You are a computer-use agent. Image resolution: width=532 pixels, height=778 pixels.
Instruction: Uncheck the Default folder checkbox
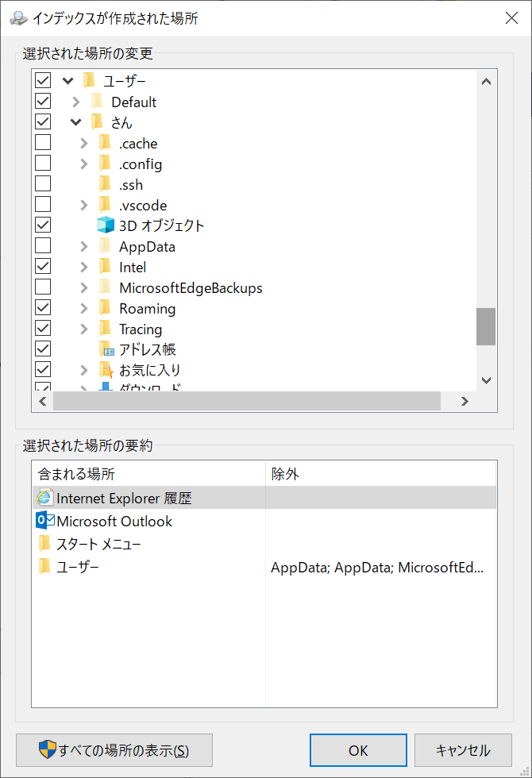click(43, 102)
